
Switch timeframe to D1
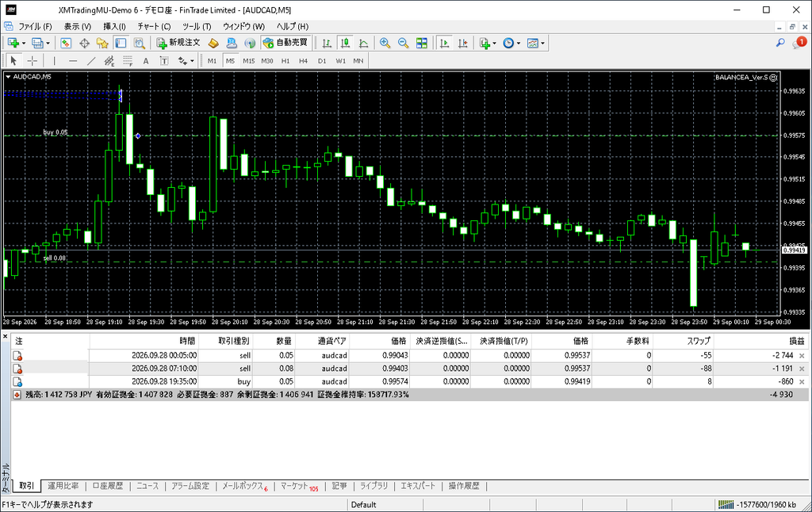tap(322, 61)
